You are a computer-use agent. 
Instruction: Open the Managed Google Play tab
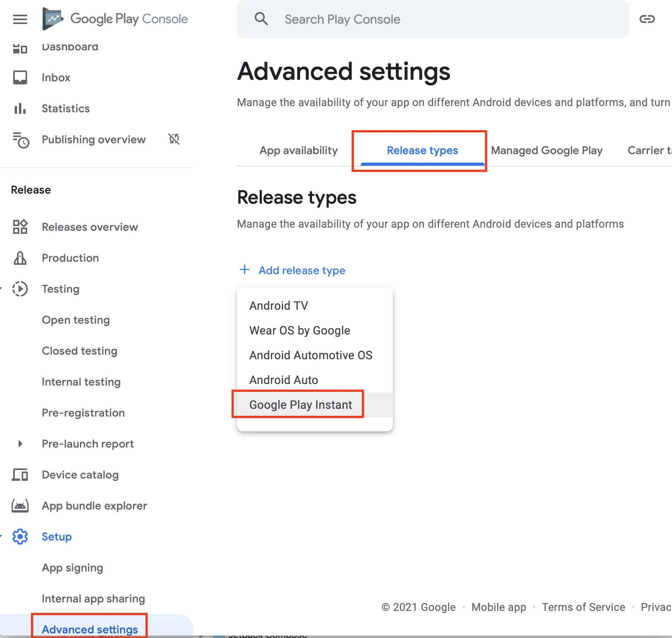547,150
